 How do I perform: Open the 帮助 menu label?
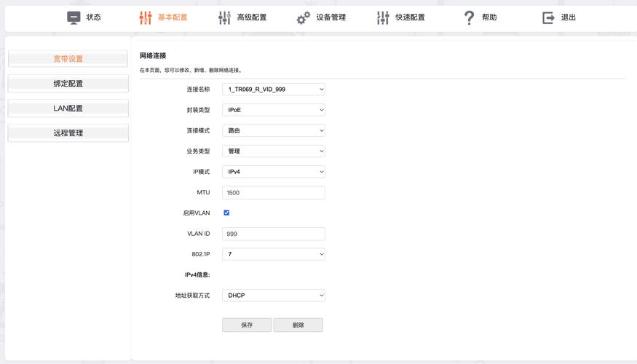tap(489, 17)
